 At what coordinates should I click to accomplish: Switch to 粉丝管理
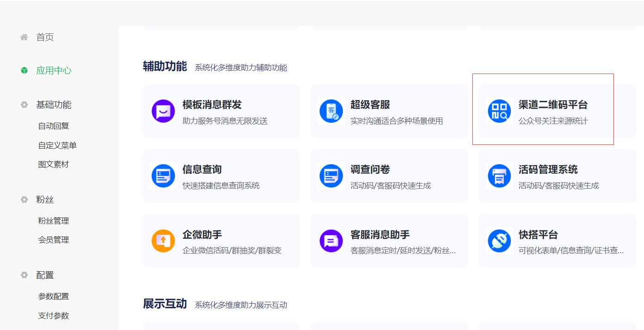pos(53,220)
